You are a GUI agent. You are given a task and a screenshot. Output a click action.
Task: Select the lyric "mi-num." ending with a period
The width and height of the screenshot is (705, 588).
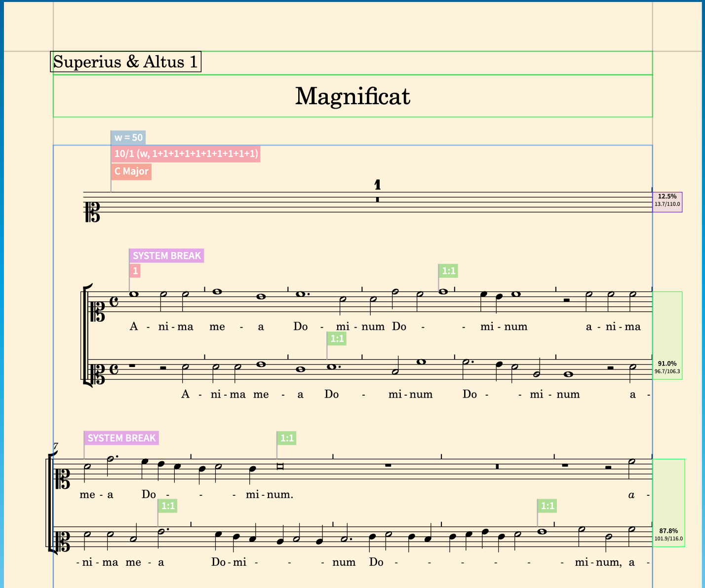click(x=270, y=494)
